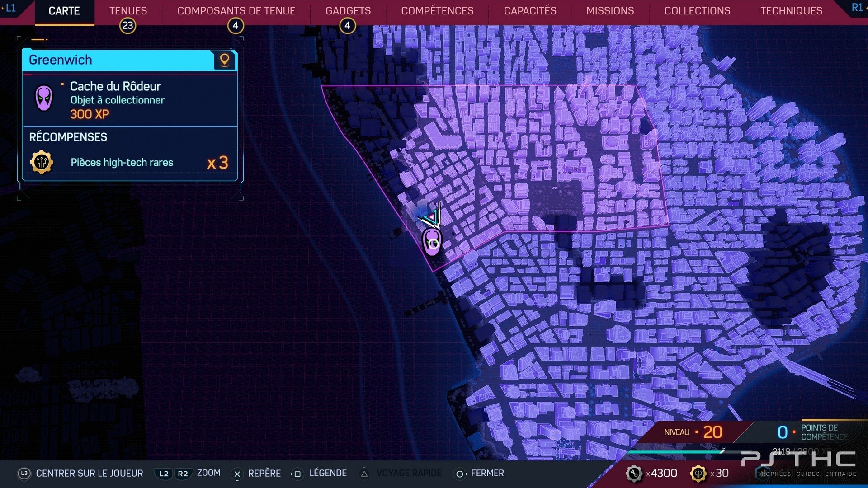This screenshot has height=488, width=868.
Task: Click the Prowler mask icon in info panel
Action: coord(44,98)
